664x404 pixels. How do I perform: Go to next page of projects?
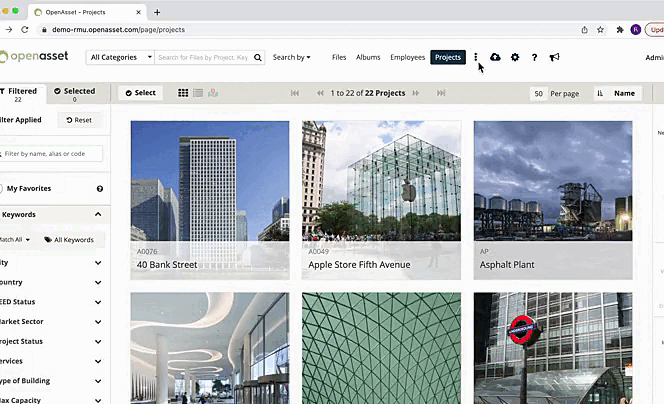[416, 93]
